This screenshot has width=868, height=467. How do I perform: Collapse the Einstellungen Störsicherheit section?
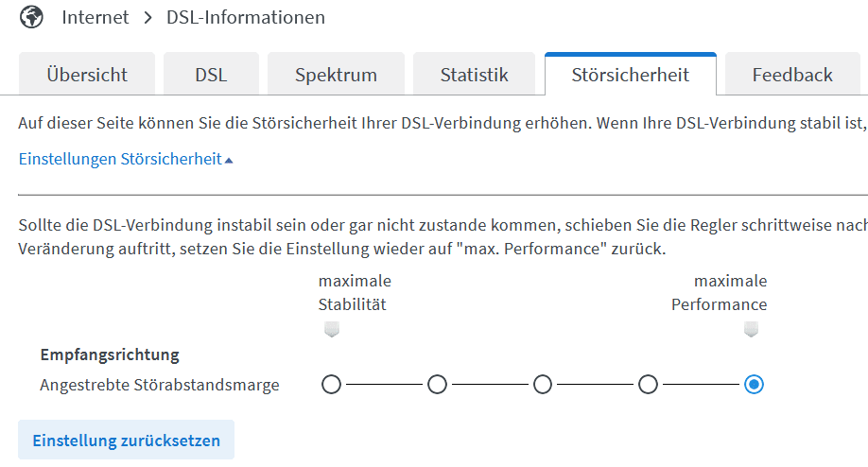tap(120, 159)
